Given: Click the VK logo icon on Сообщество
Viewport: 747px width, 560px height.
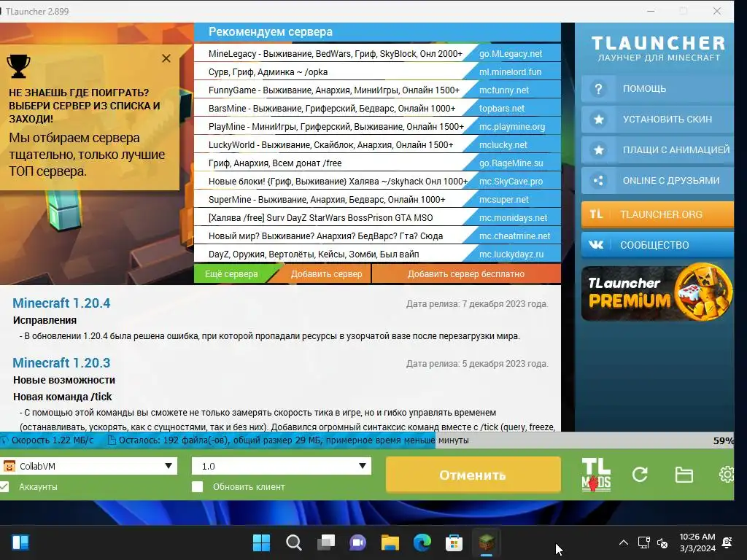Looking at the screenshot, I should coord(596,245).
